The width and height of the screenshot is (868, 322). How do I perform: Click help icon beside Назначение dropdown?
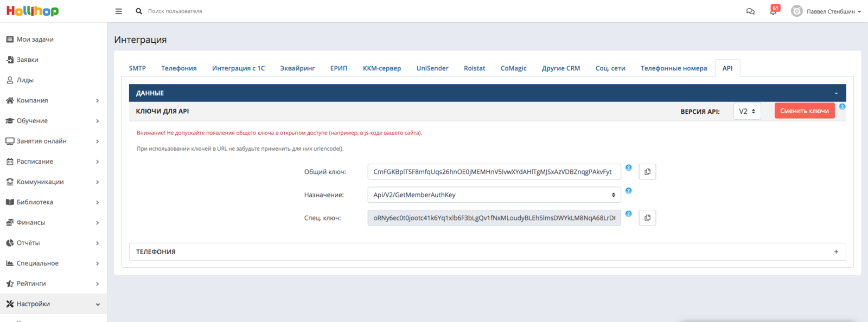[628, 191]
